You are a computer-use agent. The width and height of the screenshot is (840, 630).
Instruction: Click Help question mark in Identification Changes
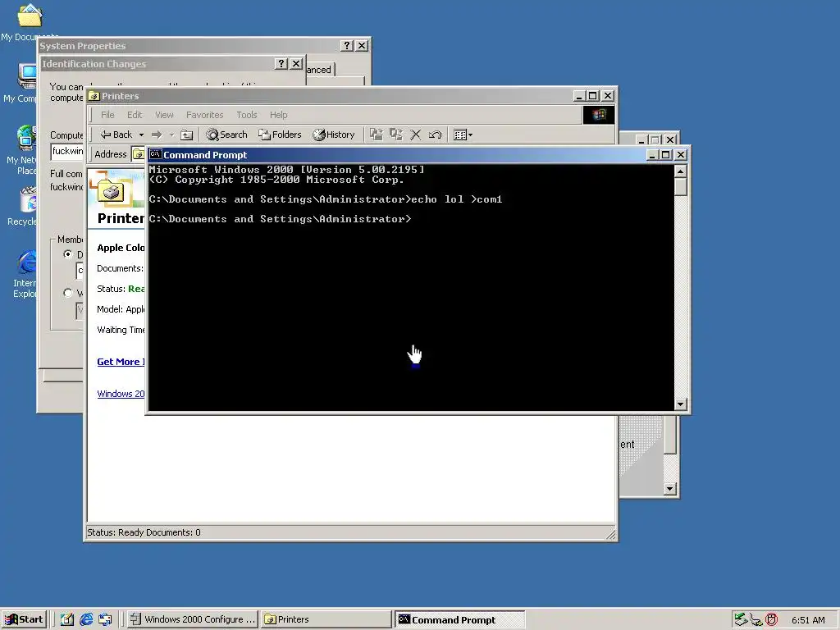tap(281, 63)
